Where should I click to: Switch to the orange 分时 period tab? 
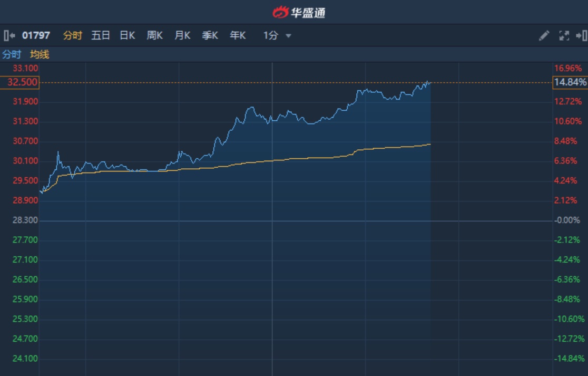73,36
